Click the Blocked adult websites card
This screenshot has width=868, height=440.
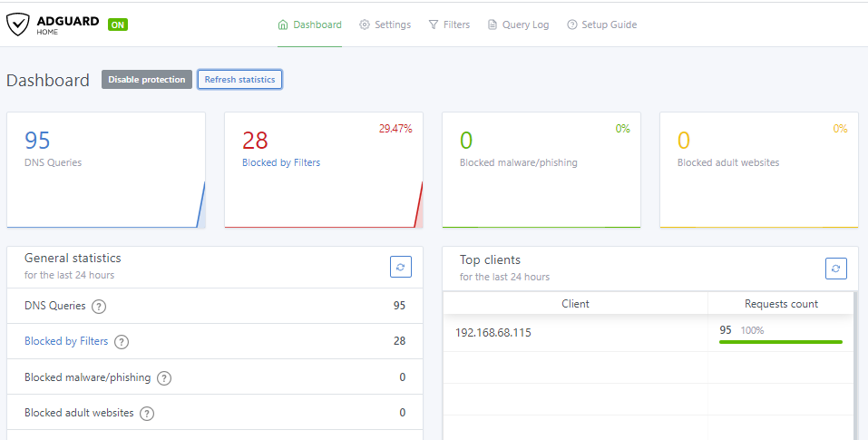tap(759, 170)
